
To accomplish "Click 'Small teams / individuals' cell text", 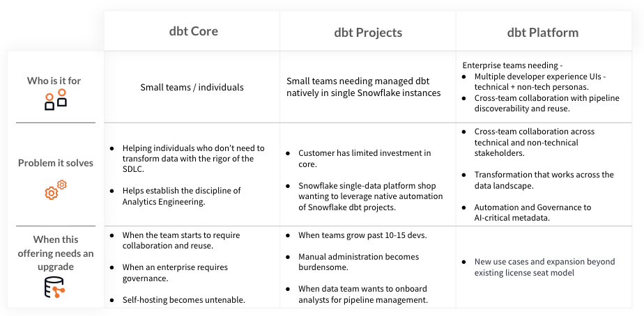I will [x=192, y=88].
